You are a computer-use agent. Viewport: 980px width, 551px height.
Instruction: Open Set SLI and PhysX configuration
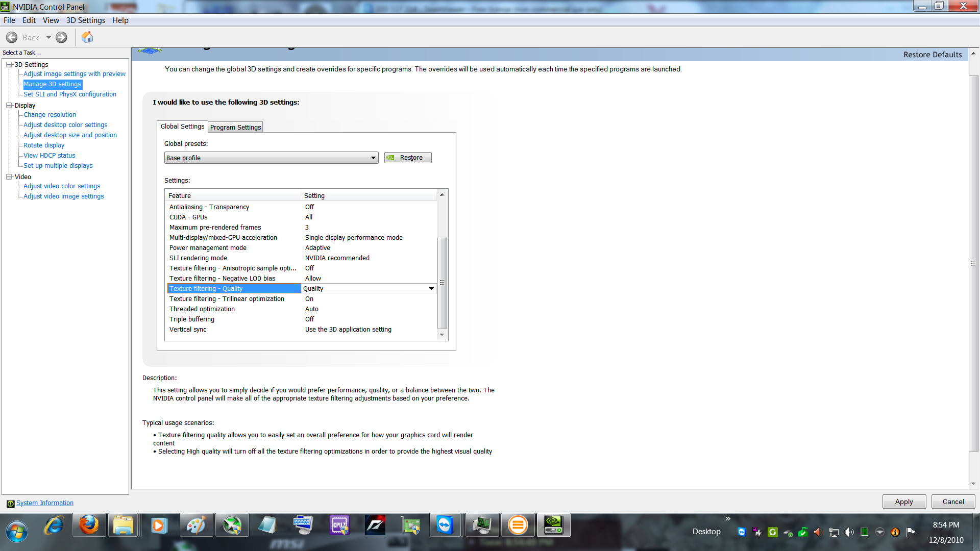[70, 94]
